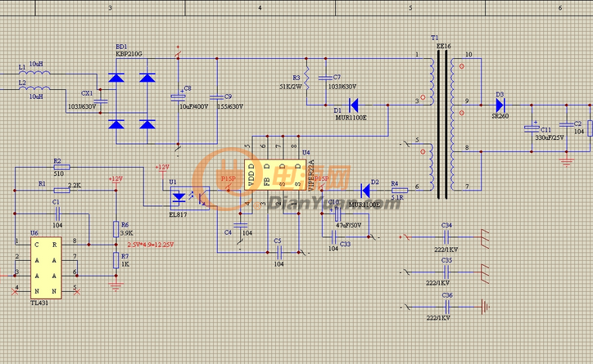Select the BD1 KBP210G bridge rectifier
This screenshot has height=364, width=593.
132,101
